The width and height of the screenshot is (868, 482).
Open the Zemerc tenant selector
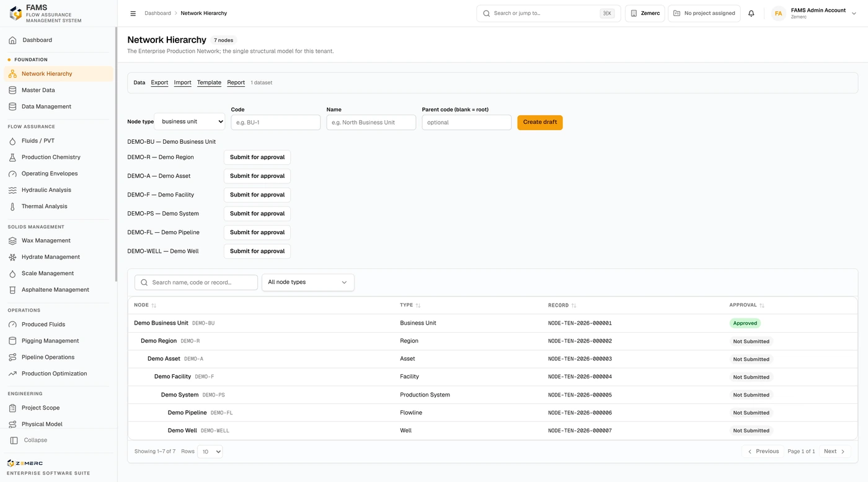645,13
